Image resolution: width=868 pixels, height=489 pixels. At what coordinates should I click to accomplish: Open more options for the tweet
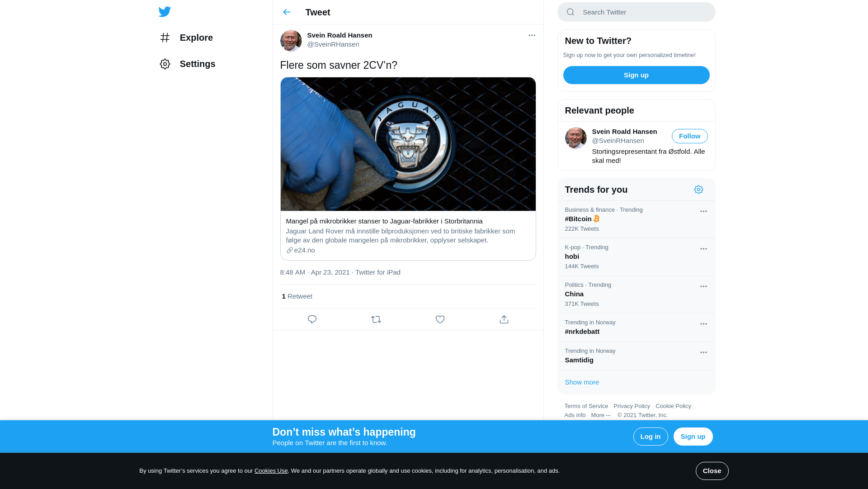(x=532, y=35)
